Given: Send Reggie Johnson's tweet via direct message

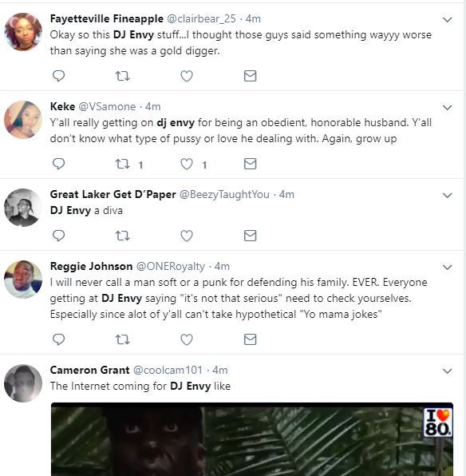Looking at the screenshot, I should (251, 339).
